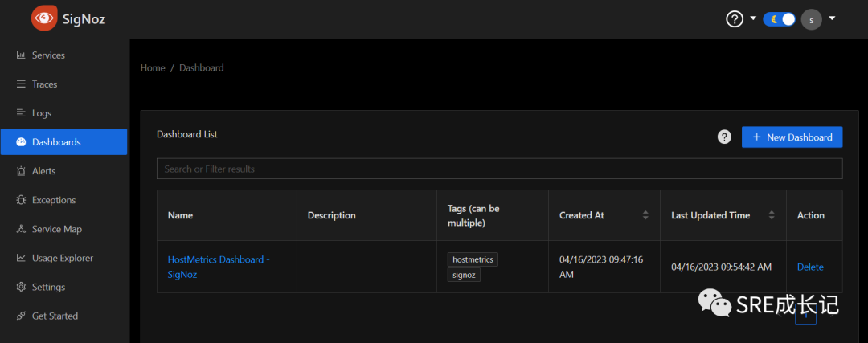The height and width of the screenshot is (343, 868).
Task: Open Service Map in the sidebar
Action: click(64, 229)
